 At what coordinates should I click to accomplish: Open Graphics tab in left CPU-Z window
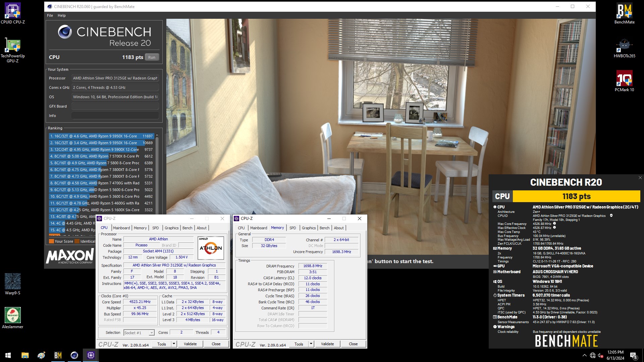click(171, 228)
